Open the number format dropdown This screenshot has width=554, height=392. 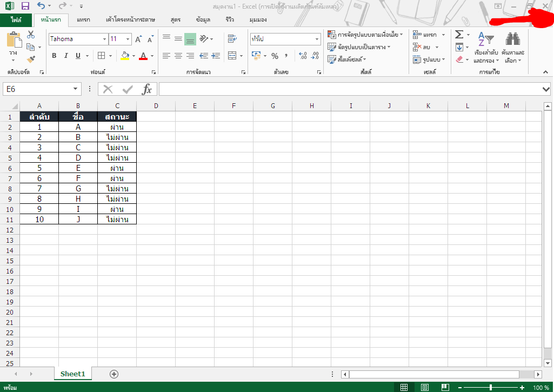coord(317,39)
